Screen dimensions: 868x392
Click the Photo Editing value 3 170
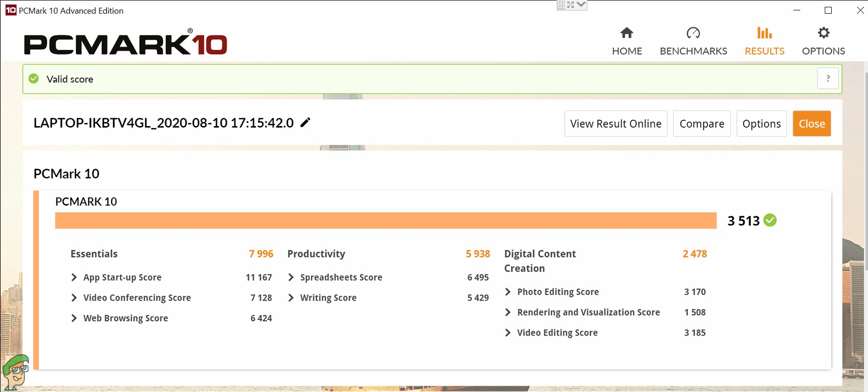pos(695,292)
